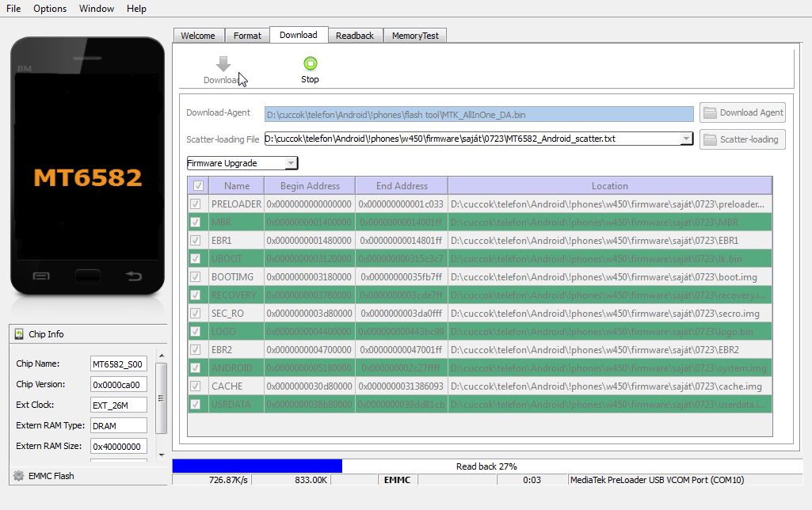Toggle the SEC_RO row checkbox

coord(195,314)
